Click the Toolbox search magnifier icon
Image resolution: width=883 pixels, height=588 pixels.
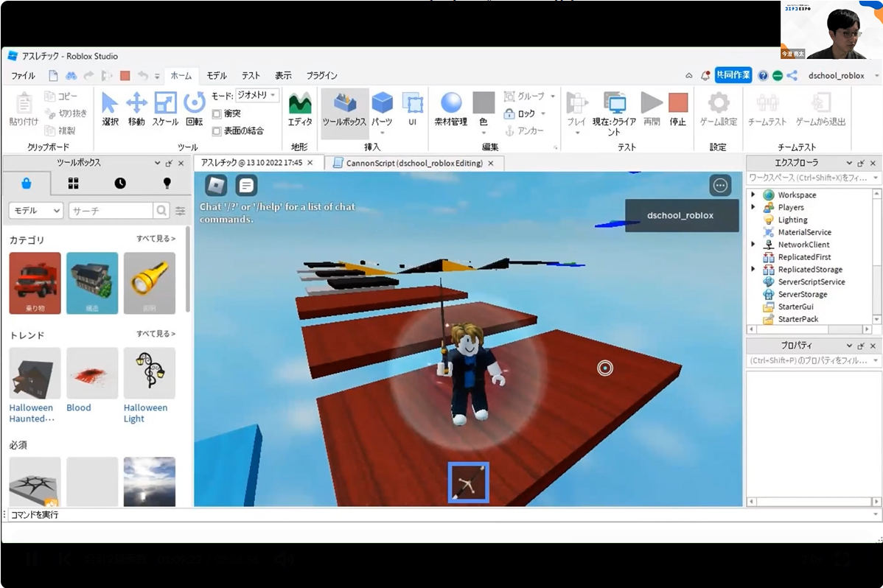(x=161, y=211)
